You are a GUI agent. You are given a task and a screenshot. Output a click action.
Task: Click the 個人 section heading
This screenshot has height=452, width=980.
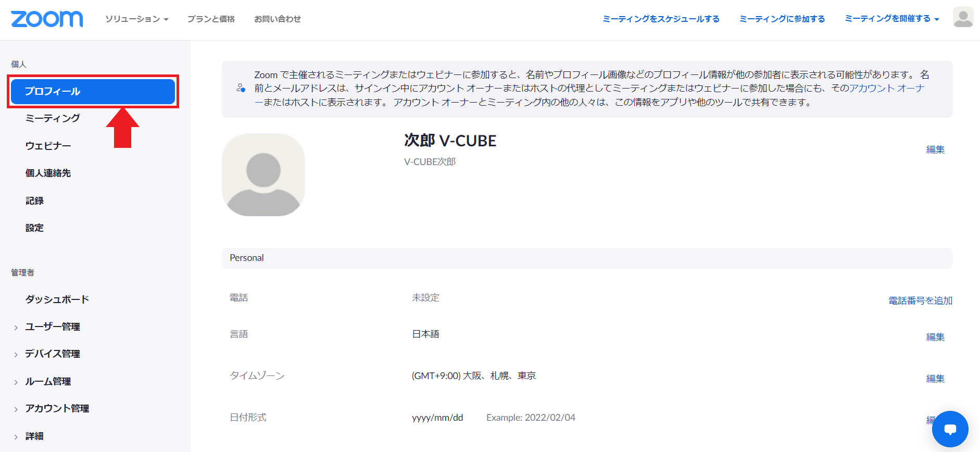click(x=19, y=64)
